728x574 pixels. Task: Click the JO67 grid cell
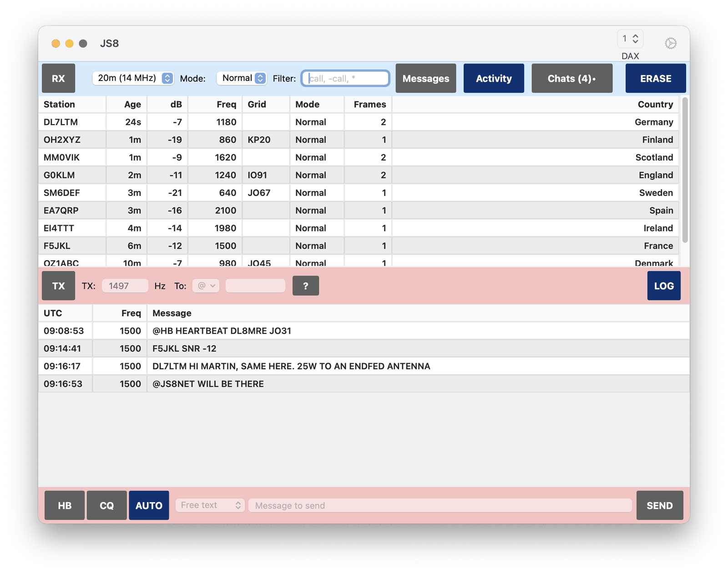click(x=266, y=193)
